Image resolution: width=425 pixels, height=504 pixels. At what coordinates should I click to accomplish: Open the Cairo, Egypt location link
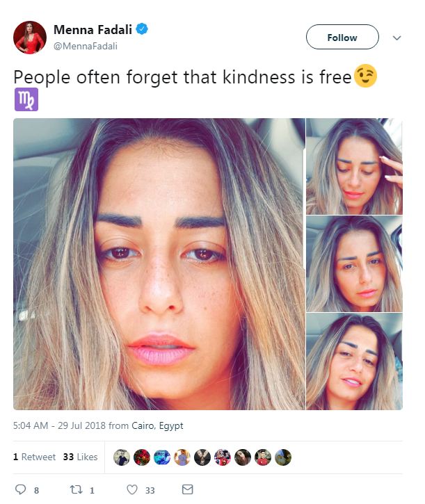point(157,425)
